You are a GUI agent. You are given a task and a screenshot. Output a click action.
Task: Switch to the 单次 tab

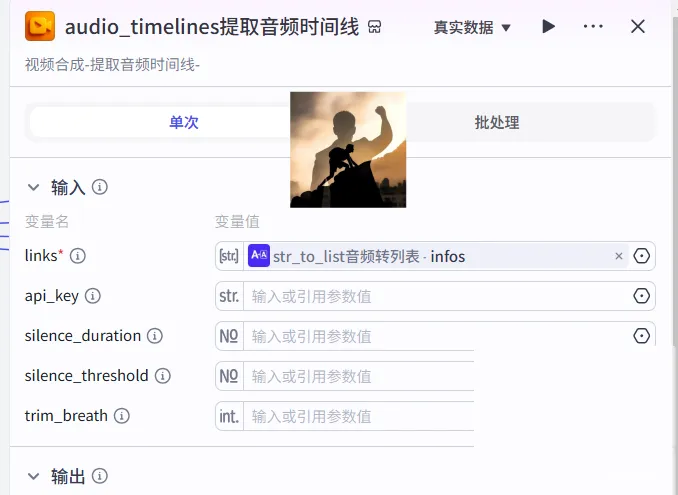(x=183, y=122)
